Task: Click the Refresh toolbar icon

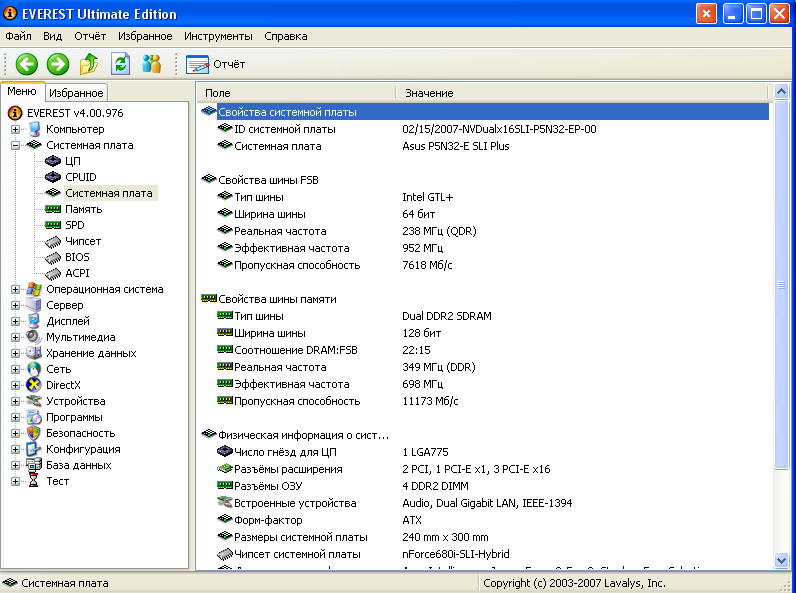Action: click(x=120, y=64)
